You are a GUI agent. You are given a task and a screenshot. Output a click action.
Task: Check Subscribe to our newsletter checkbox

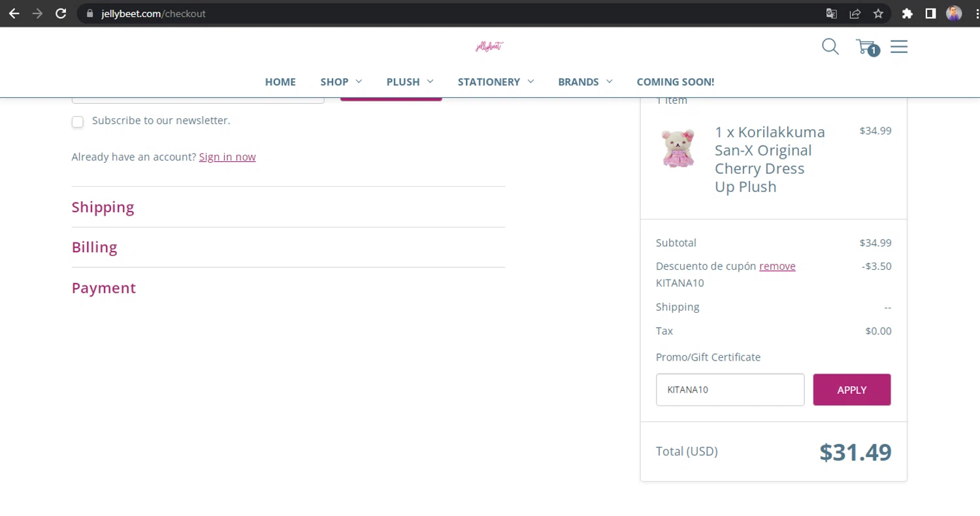(x=78, y=121)
